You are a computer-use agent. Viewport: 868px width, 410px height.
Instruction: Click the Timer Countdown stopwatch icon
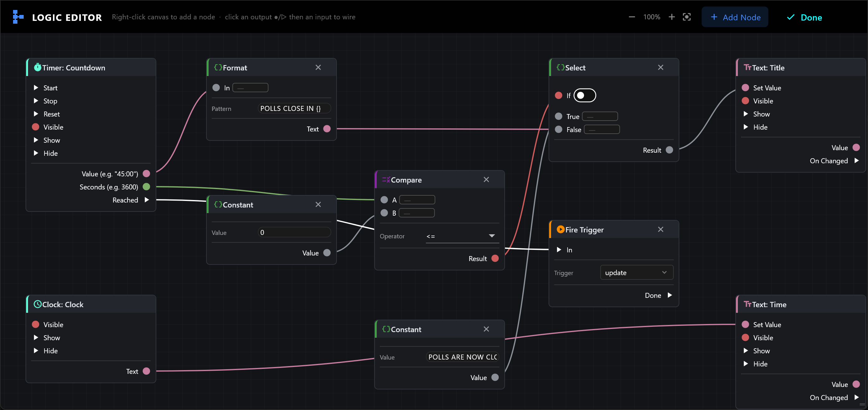point(37,67)
